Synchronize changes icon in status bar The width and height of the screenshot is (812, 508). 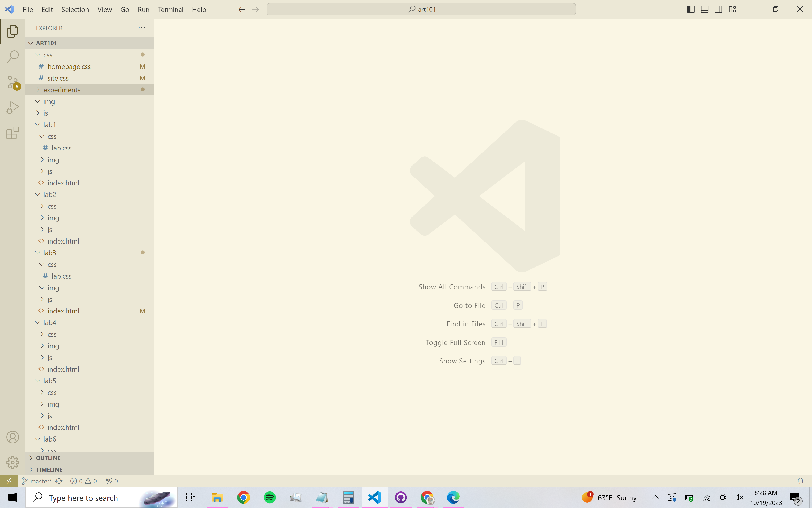59,481
